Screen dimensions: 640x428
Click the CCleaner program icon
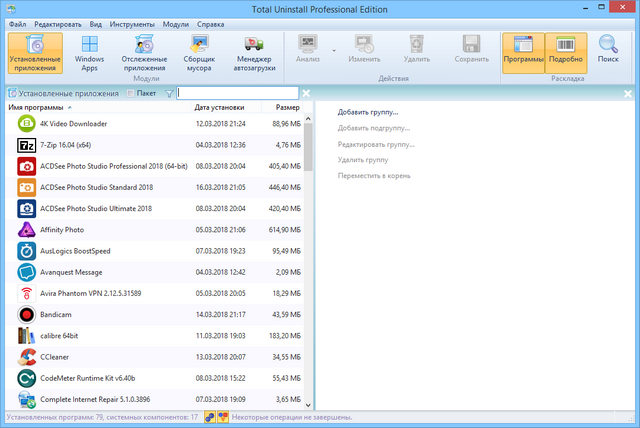point(27,355)
